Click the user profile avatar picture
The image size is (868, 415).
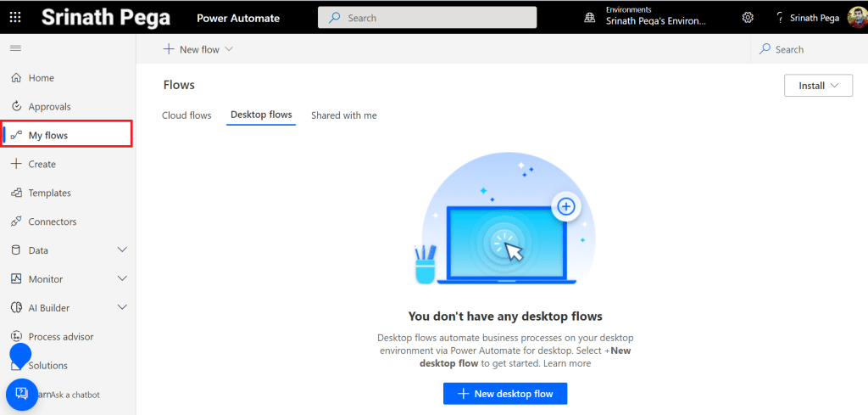point(856,18)
